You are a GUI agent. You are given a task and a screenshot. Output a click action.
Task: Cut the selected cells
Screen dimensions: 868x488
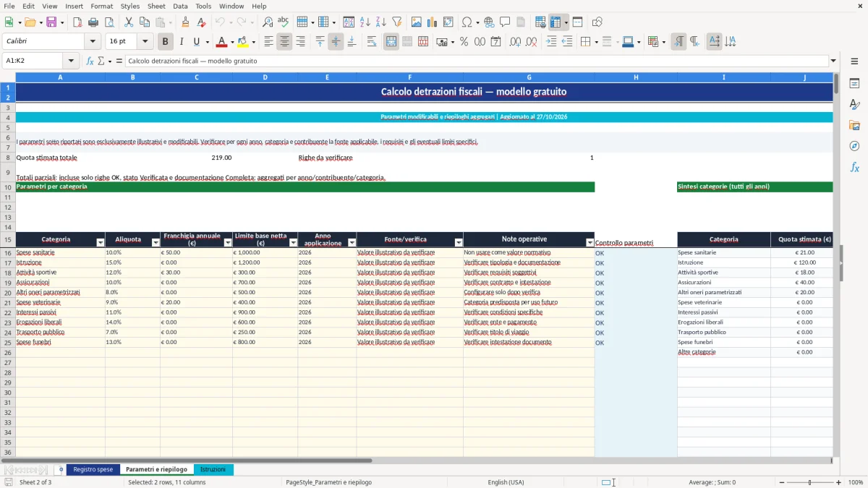point(128,22)
